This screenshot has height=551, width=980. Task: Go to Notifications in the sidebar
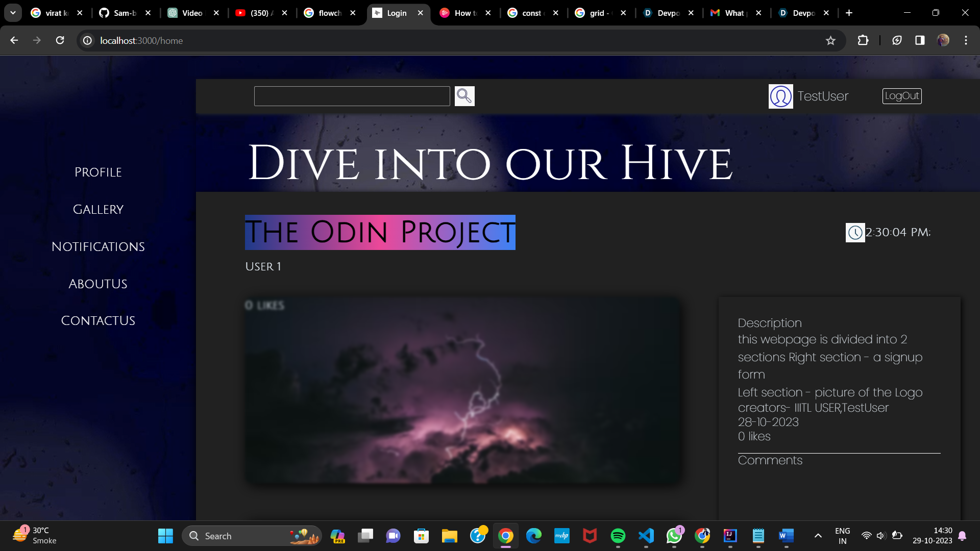click(98, 247)
